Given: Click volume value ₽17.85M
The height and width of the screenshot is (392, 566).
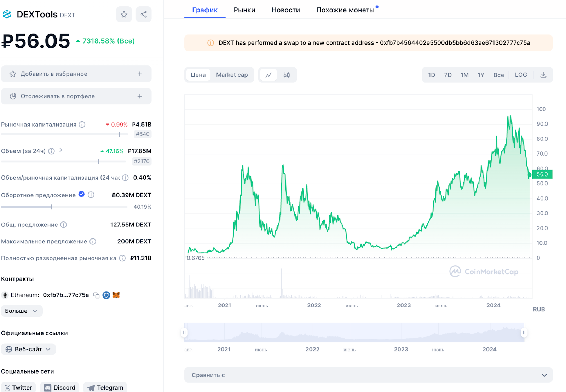Looking at the screenshot, I should pyautogui.click(x=139, y=151).
